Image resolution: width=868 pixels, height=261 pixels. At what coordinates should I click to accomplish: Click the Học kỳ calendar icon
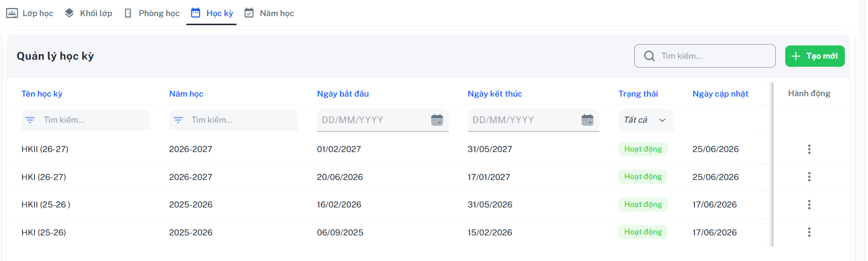(195, 13)
